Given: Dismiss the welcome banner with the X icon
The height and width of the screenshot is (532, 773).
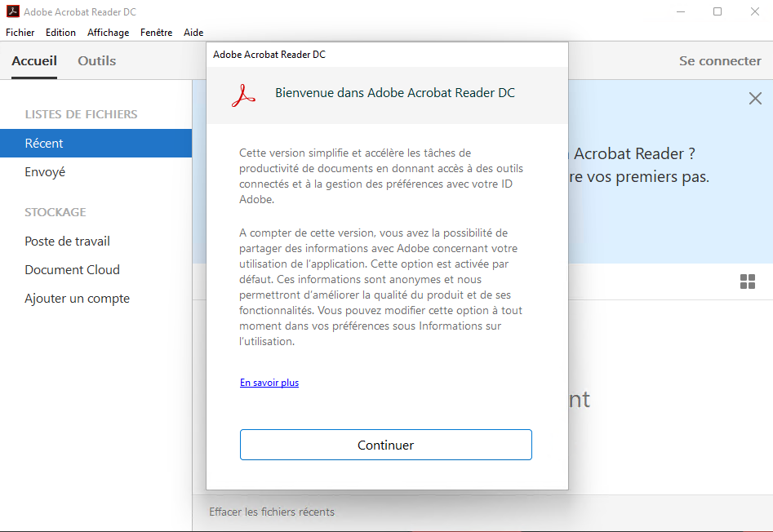Looking at the screenshot, I should [x=754, y=98].
